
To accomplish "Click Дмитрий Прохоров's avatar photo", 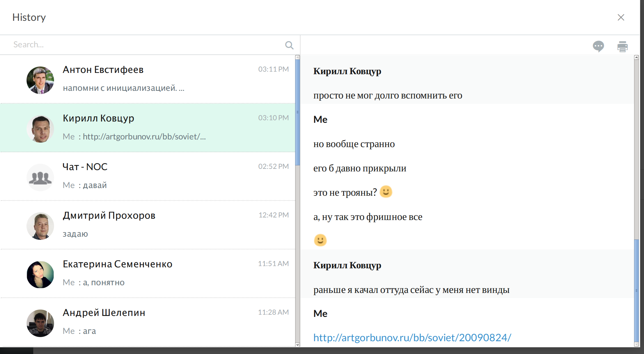I will coord(40,226).
